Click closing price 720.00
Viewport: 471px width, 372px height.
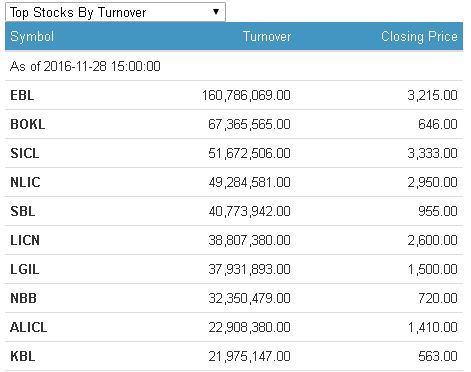438,298
